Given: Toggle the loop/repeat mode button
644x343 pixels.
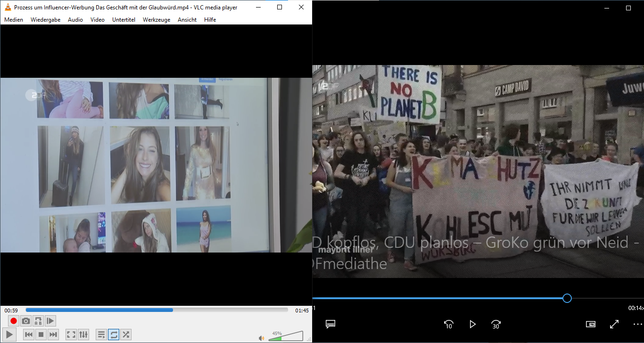Looking at the screenshot, I should [114, 335].
